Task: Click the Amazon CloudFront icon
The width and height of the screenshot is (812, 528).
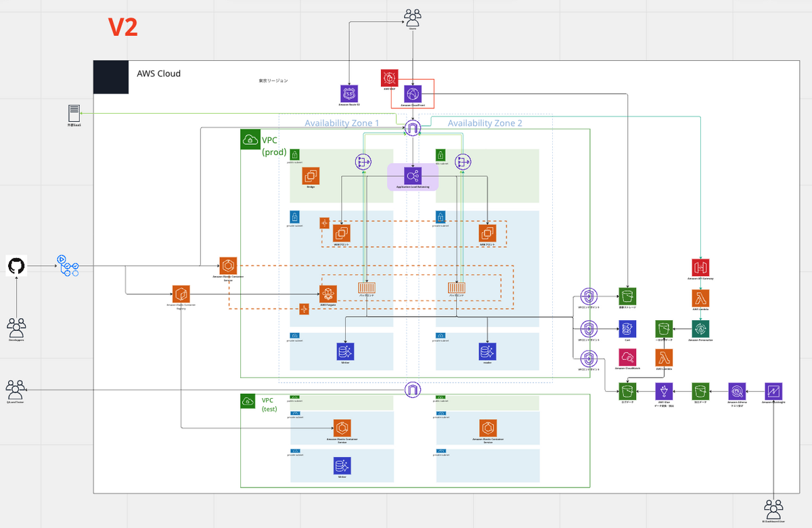Action: pyautogui.click(x=413, y=93)
